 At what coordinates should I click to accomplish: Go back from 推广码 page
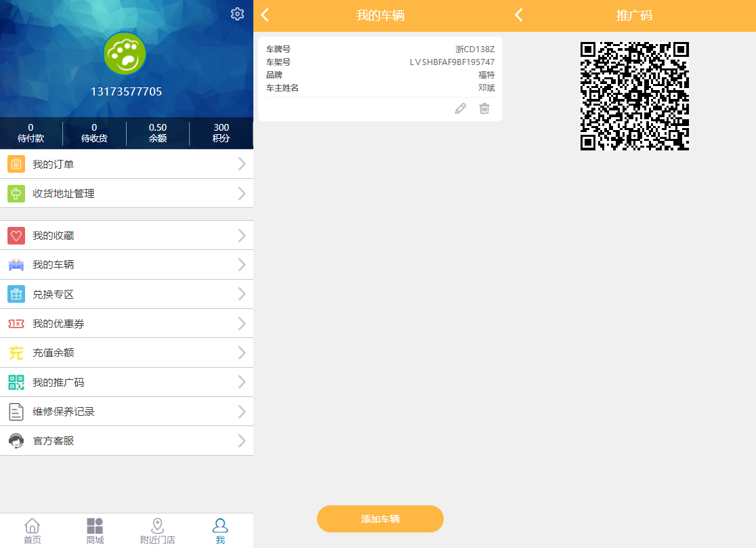[x=519, y=15]
